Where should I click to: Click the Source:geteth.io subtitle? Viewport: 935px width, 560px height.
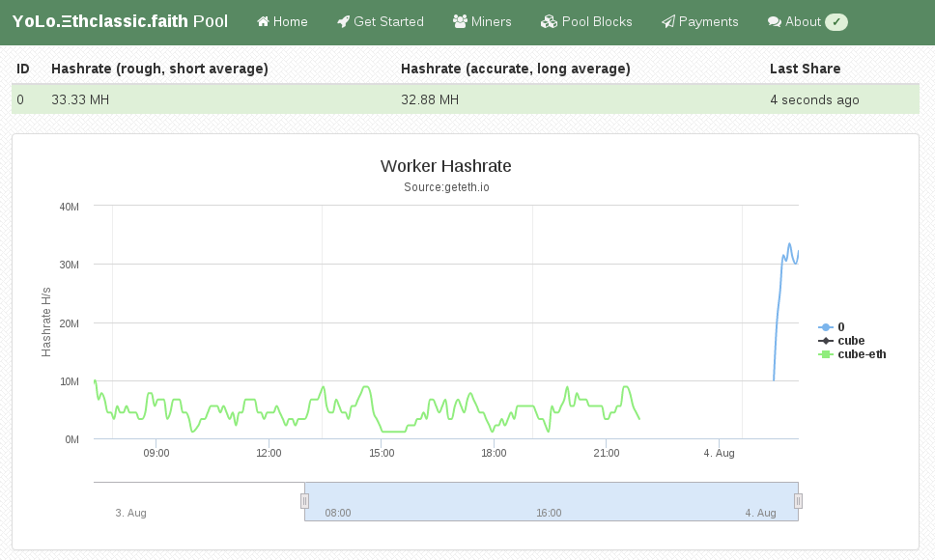[x=446, y=187]
